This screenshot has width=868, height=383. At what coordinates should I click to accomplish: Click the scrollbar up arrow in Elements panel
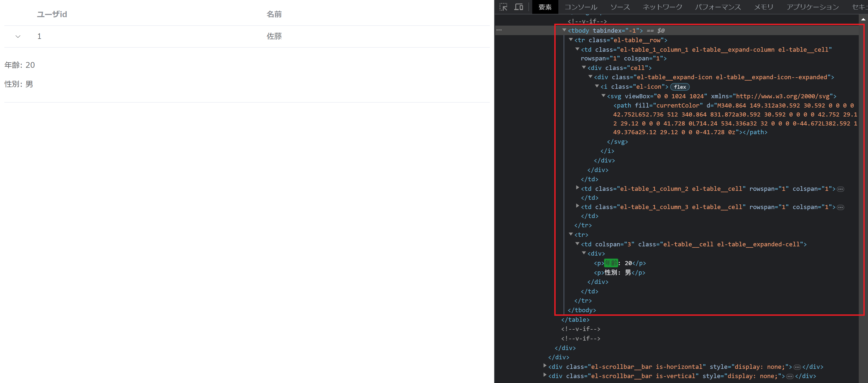pos(863,19)
